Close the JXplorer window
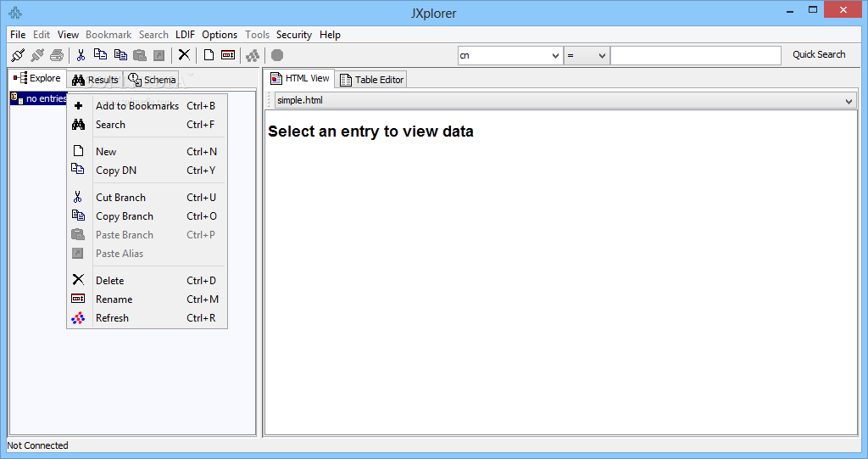 pyautogui.click(x=843, y=10)
